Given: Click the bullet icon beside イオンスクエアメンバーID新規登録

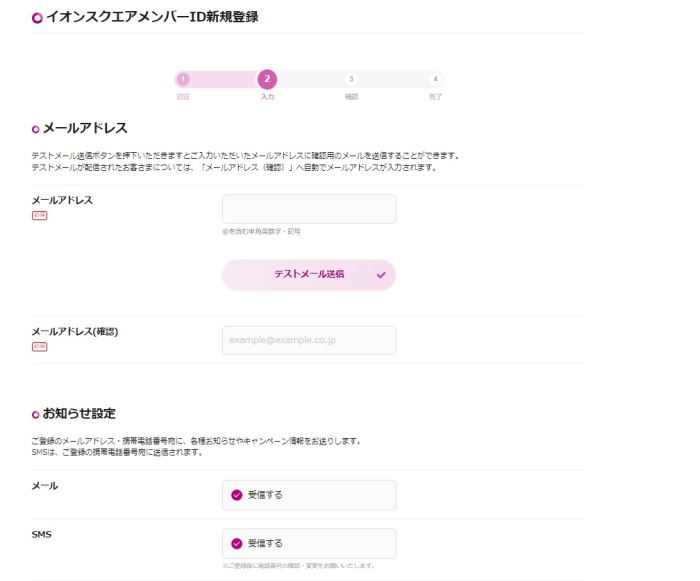Looking at the screenshot, I should tap(37, 17).
